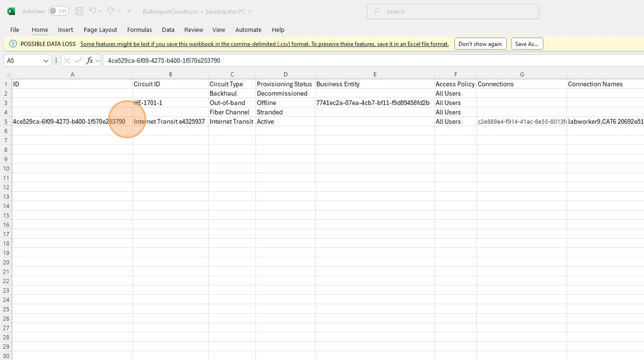The image size is (644, 360).
Task: Click the Save As... button
Action: click(526, 44)
